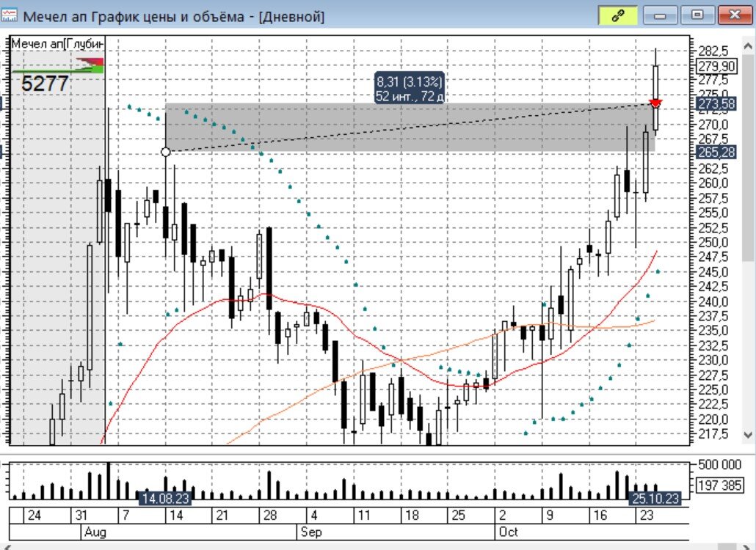The image size is (756, 550).
Task: Click the date marker 25.10.23
Action: [655, 499]
